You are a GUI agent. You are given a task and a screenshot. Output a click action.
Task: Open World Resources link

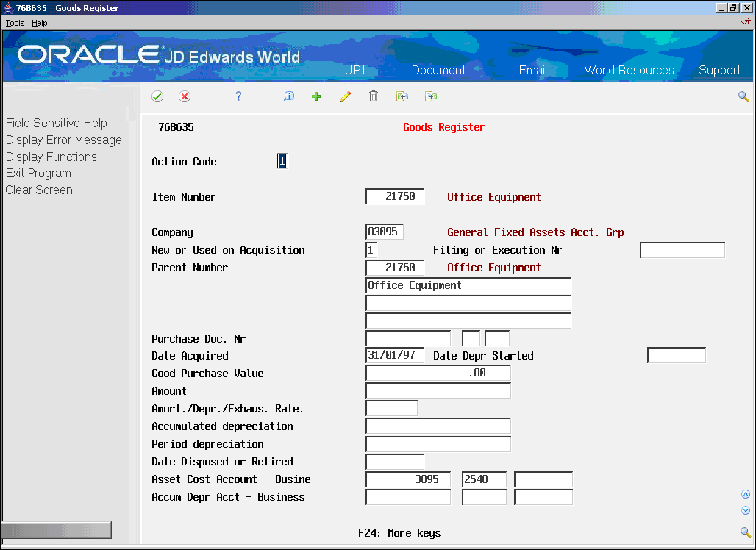[629, 70]
